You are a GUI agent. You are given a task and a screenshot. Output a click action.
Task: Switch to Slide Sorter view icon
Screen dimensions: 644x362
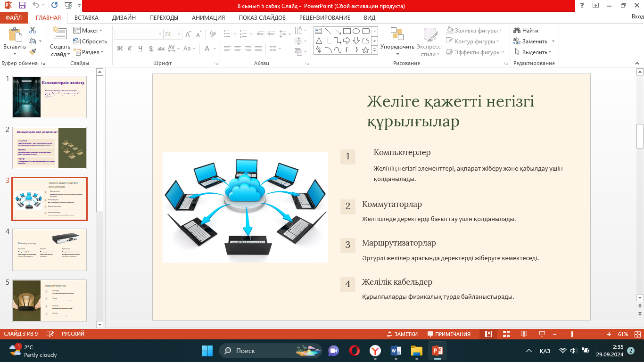pos(506,334)
